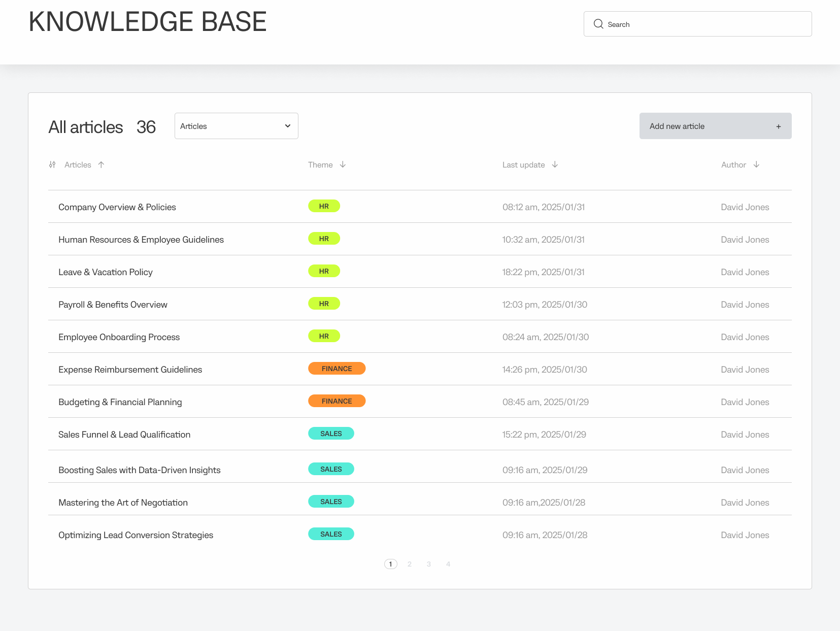This screenshot has height=631, width=840.
Task: Click the up arrow next to Articles header
Action: pos(101,164)
